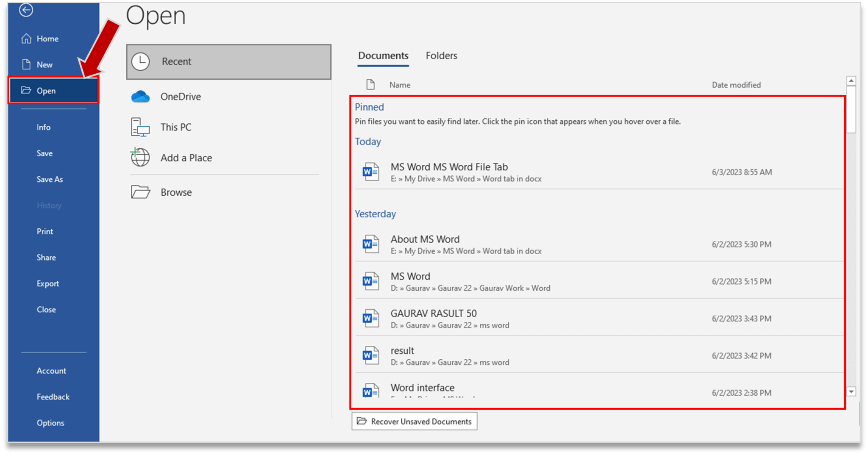The image size is (868, 455).
Task: Click date 6/2/2023 5:15 PM
Action: (741, 281)
